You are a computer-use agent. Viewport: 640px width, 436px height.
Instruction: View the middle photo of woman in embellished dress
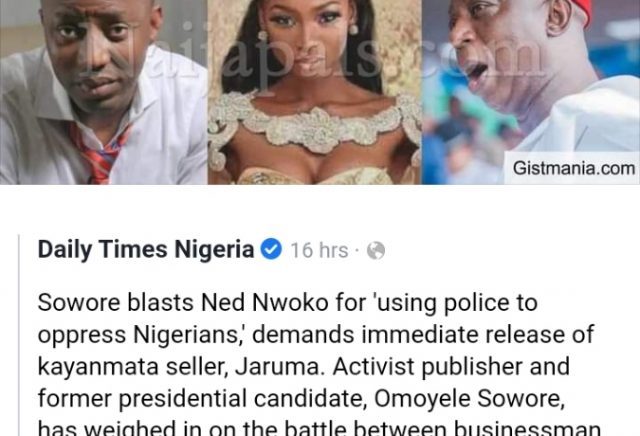point(314,92)
